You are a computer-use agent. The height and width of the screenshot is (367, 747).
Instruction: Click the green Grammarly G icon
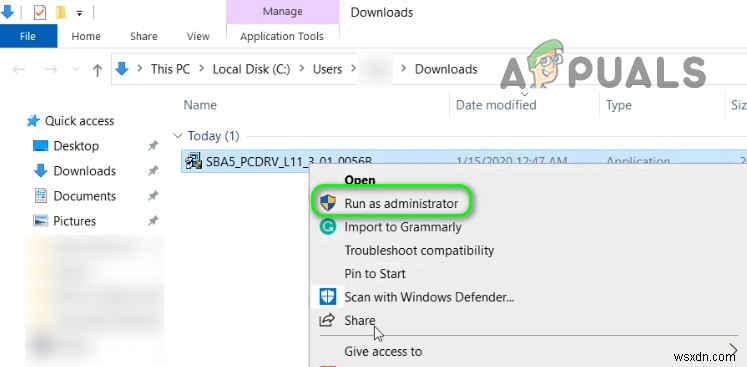click(328, 227)
